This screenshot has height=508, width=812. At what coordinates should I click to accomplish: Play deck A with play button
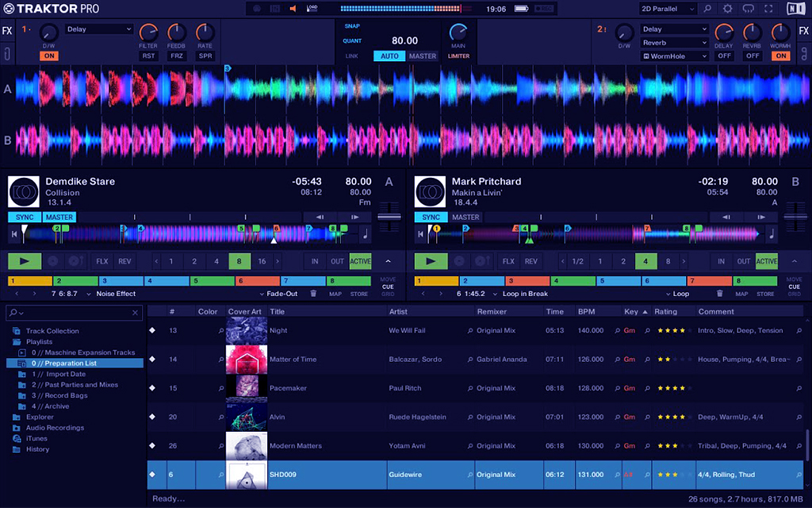point(25,261)
